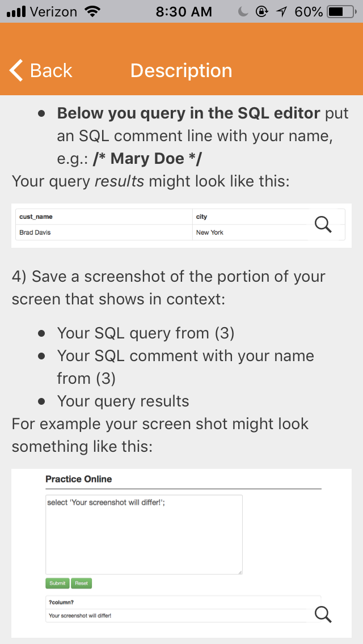The width and height of the screenshot is (363, 644).
Task: Zoom query results image magnifier icon
Action: pos(323,224)
